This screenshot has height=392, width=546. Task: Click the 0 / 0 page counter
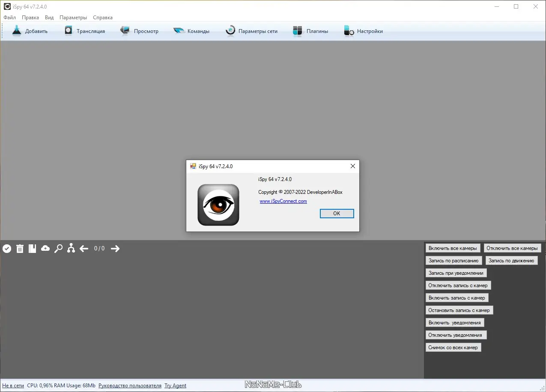point(99,249)
